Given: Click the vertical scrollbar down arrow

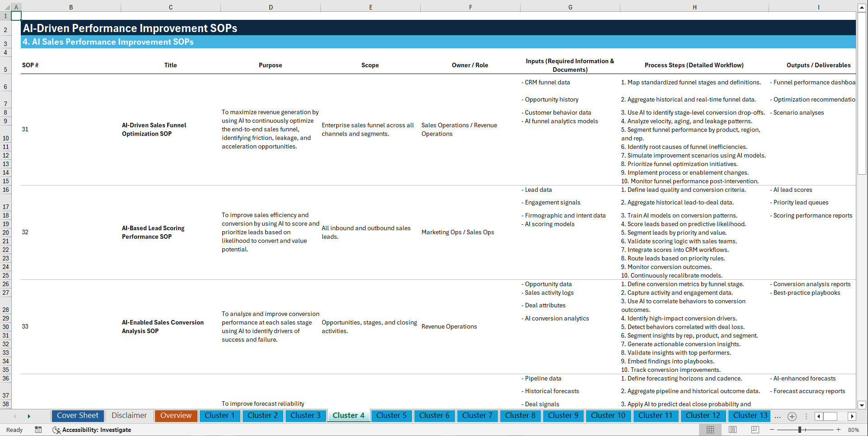Looking at the screenshot, I should click(862, 405).
